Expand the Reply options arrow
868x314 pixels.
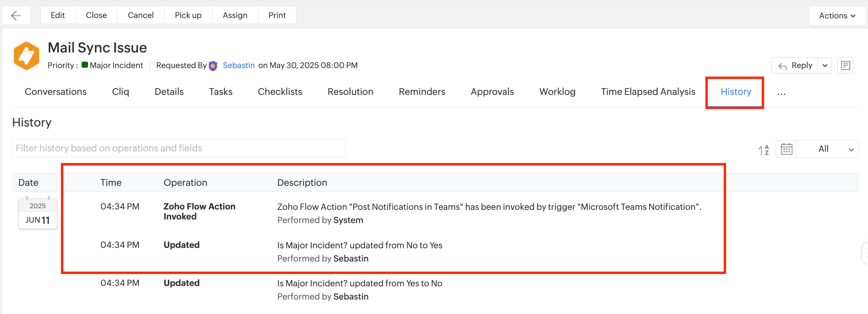point(825,66)
